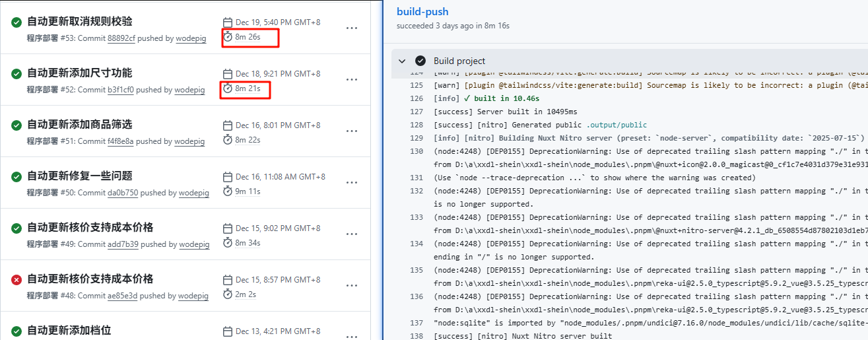Open the build-push job heading
The width and height of the screenshot is (868, 340).
tap(422, 11)
